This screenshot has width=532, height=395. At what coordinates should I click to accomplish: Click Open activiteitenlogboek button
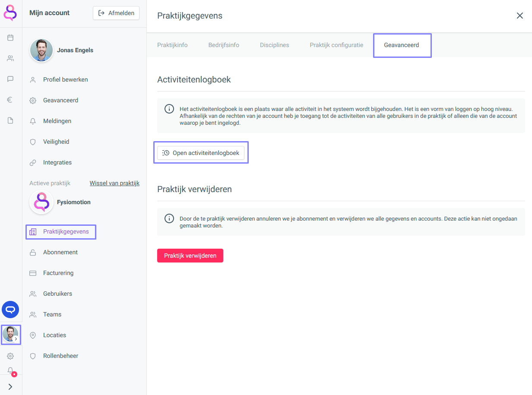tap(201, 153)
